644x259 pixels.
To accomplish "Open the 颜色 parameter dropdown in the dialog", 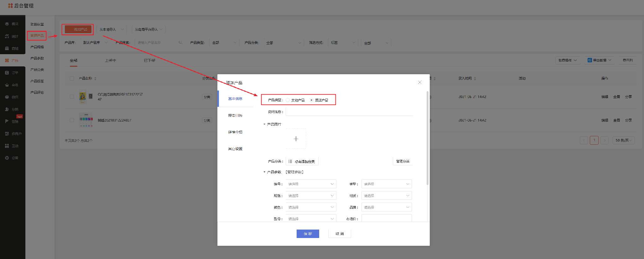I will click(x=311, y=207).
